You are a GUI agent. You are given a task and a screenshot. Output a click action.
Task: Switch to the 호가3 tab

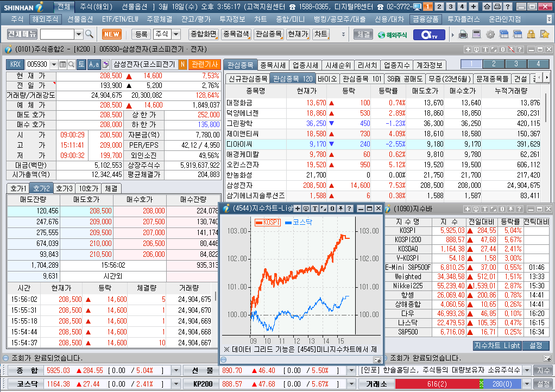click(65, 188)
